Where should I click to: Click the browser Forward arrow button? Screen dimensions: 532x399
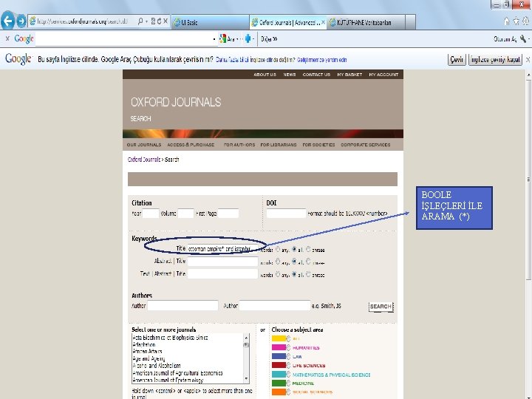[21, 21]
